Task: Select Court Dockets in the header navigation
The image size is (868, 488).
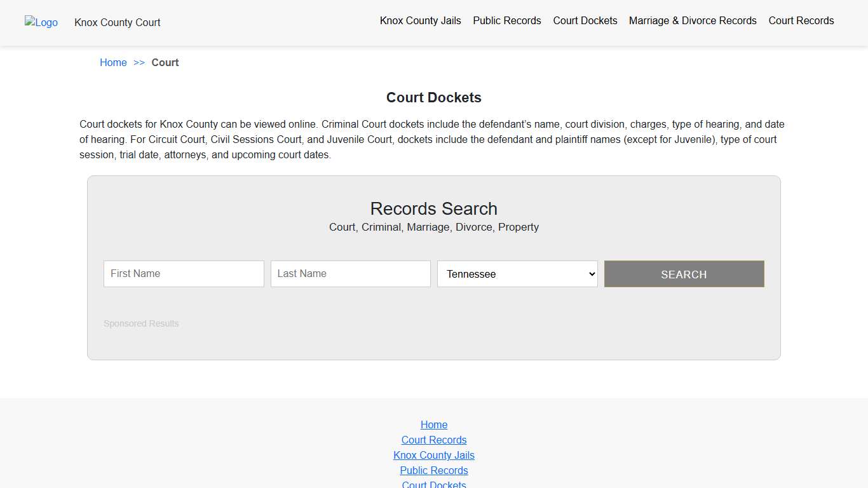Action: point(585,20)
